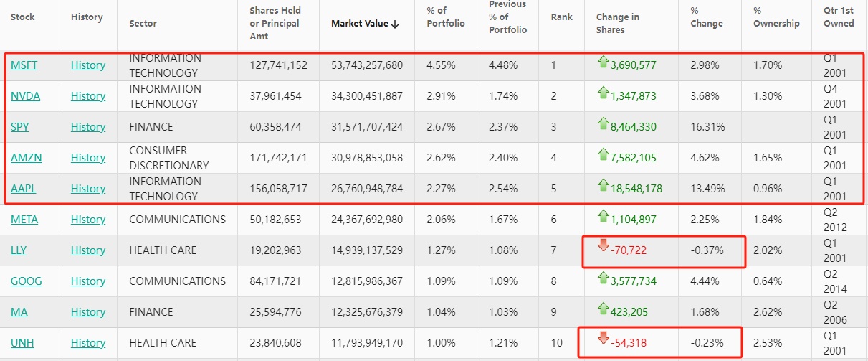The image size is (868, 361).
Task: View History for the UNH row
Action: click(x=87, y=343)
